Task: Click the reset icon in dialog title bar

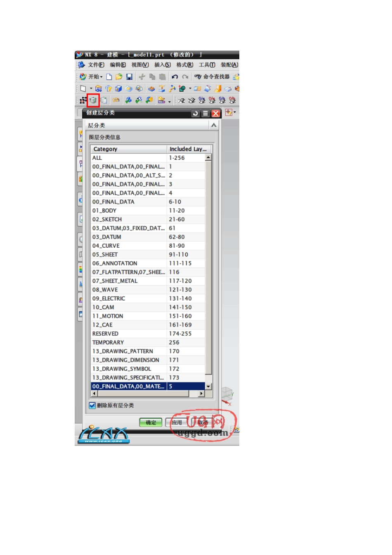Action: click(196, 113)
